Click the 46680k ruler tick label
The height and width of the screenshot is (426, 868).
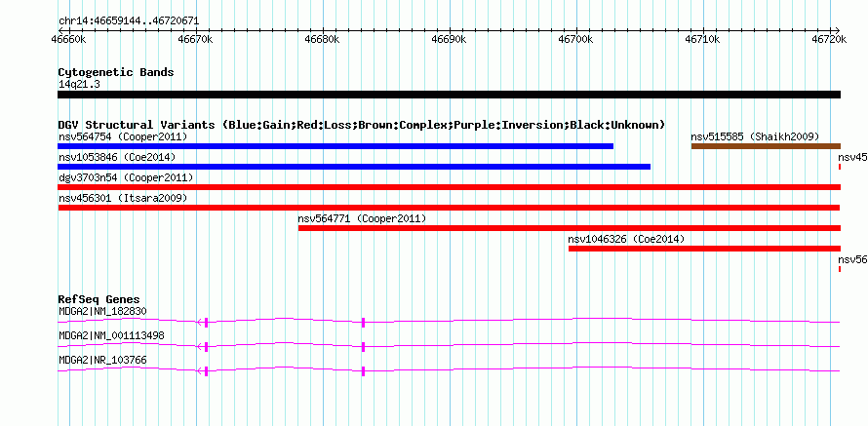(323, 39)
